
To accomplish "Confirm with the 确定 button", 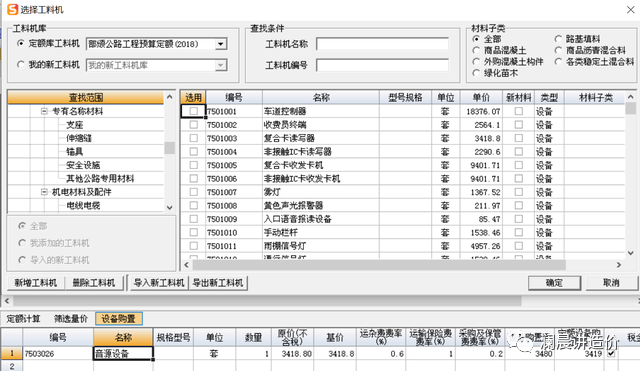I will [x=554, y=282].
